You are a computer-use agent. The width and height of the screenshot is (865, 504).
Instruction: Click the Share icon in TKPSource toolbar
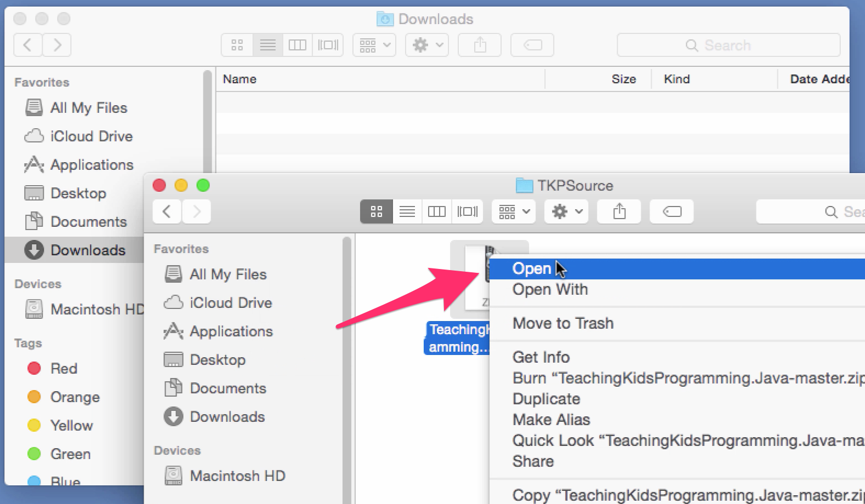pos(619,211)
